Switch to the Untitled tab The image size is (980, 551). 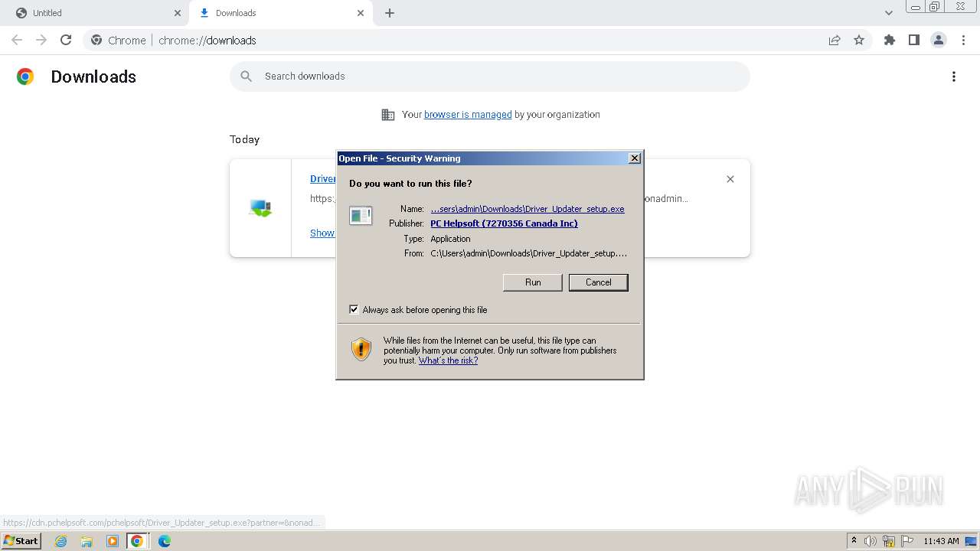pyautogui.click(x=94, y=13)
